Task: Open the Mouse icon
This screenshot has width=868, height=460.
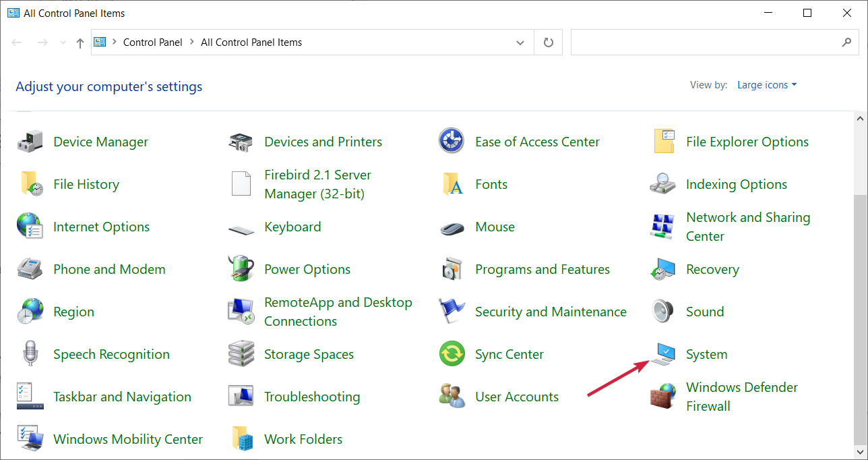Action: pos(452,228)
